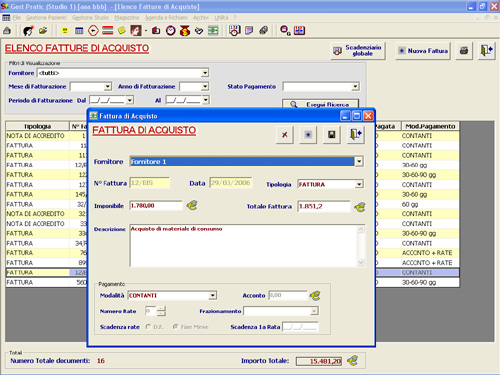Open the Magazzino menu
Image resolution: width=500 pixels, height=375 pixels.
tap(127, 17)
